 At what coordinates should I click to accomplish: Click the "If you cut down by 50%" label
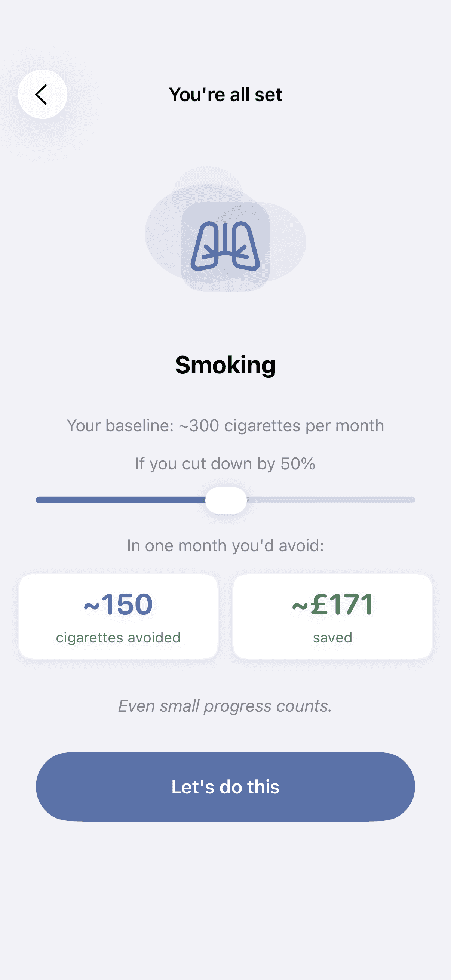tap(225, 464)
